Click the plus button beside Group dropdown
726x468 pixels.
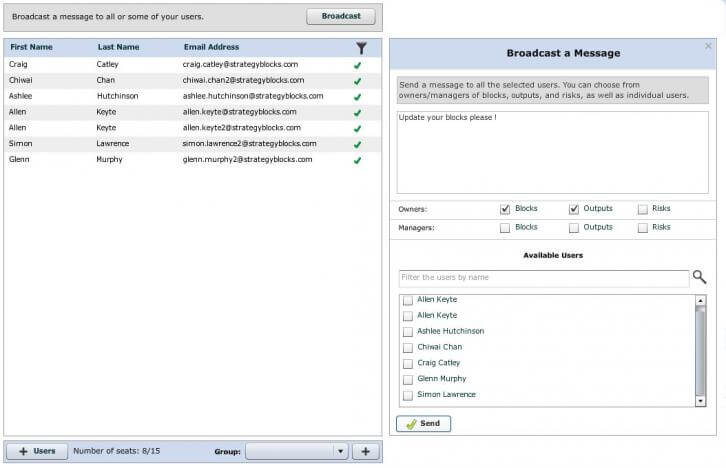[x=365, y=451]
